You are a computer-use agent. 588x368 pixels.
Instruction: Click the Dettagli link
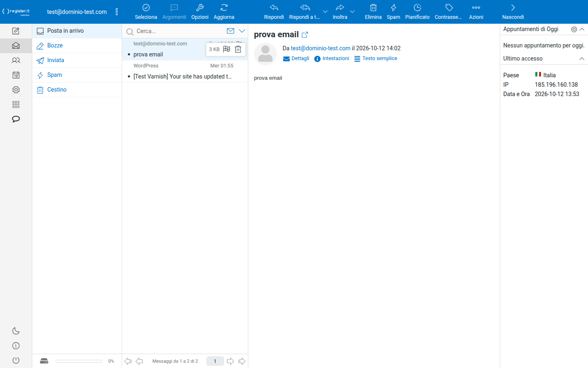(x=296, y=58)
